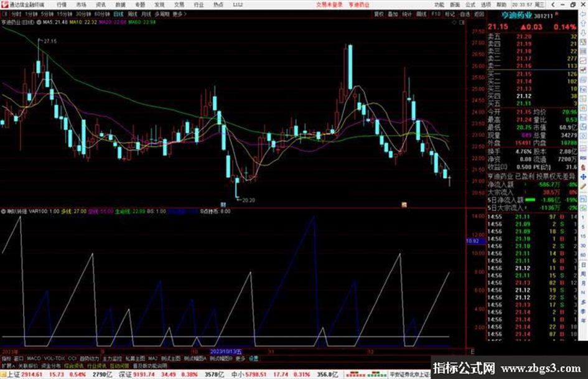Click the settings circle icon beside 亨迪药业(日线)
The width and height of the screenshot is (588, 379).
(x=39, y=22)
